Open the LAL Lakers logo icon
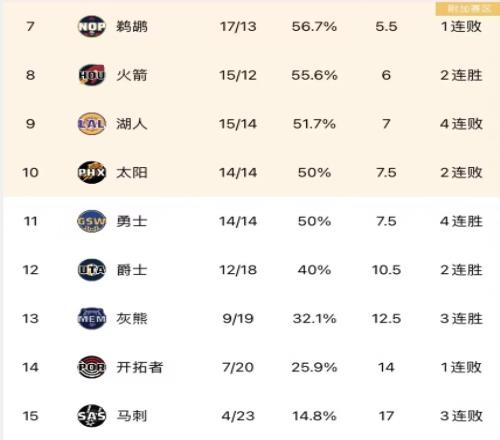 (x=92, y=124)
